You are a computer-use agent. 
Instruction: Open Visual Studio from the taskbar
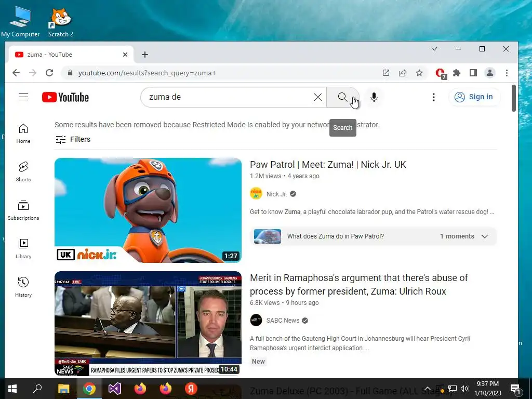click(x=115, y=389)
